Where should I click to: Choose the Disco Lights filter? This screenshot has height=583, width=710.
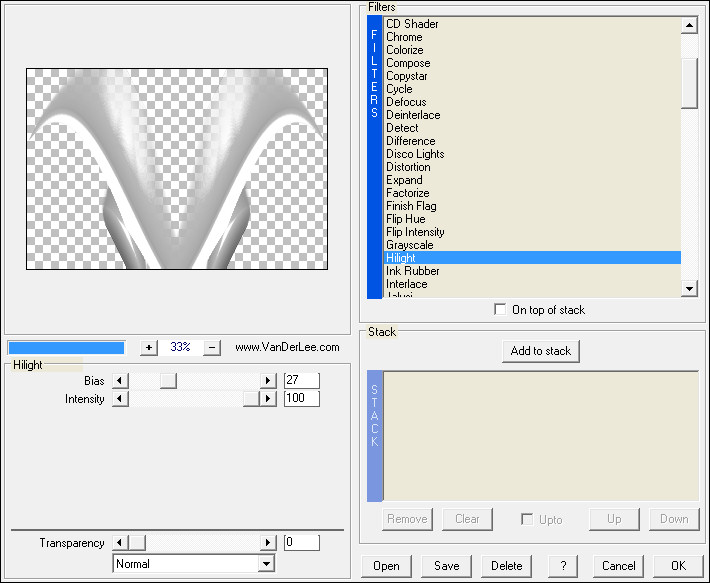415,154
